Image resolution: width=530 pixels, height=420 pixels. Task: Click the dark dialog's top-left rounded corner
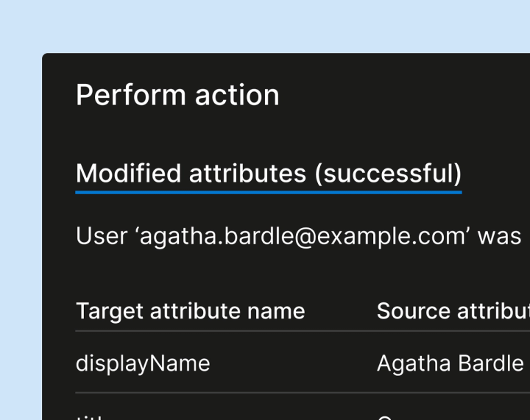point(46,57)
